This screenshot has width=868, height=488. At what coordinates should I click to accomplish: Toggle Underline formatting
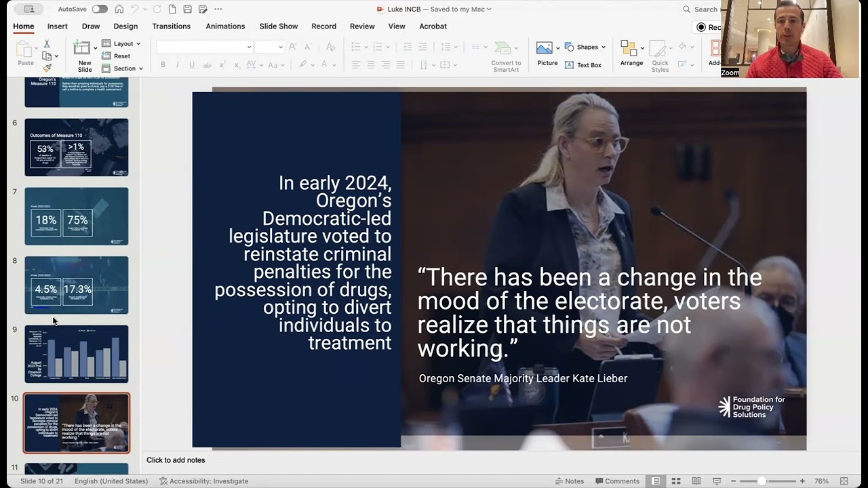tap(192, 65)
